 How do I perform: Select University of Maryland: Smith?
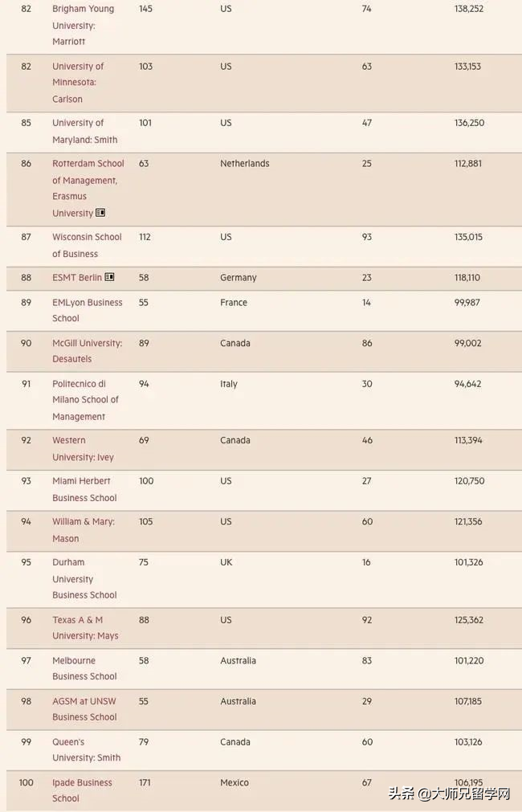click(84, 131)
